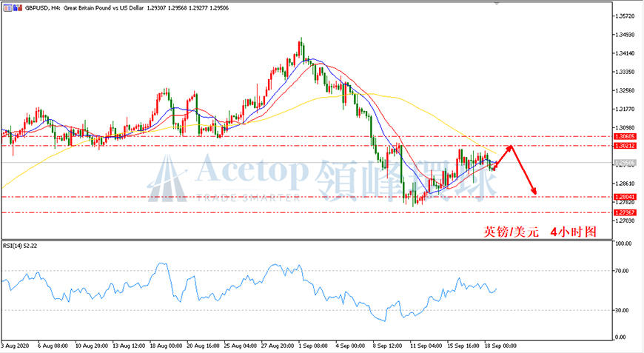Click the 18 Aug 00:00 time label
The height and width of the screenshot is (353, 644).
point(166,346)
